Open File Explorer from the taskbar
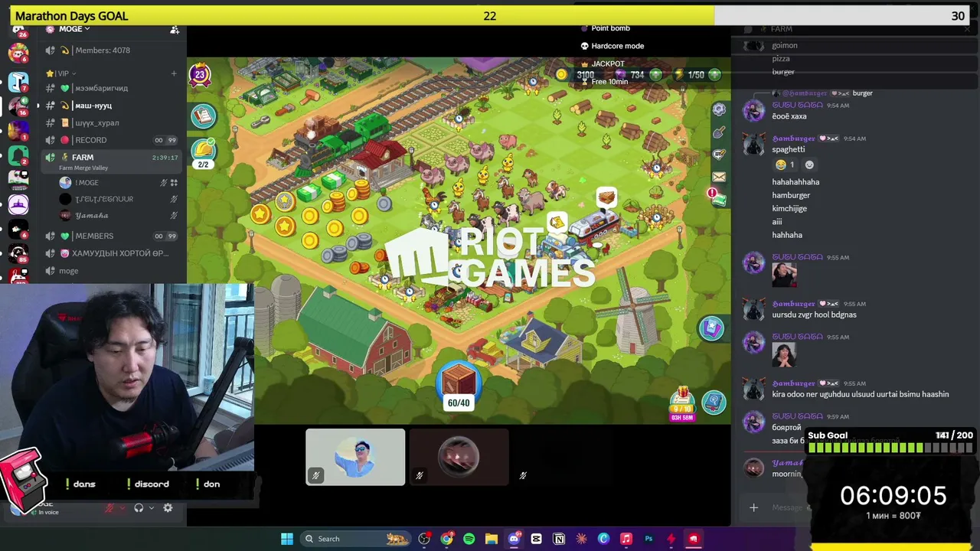 492,539
